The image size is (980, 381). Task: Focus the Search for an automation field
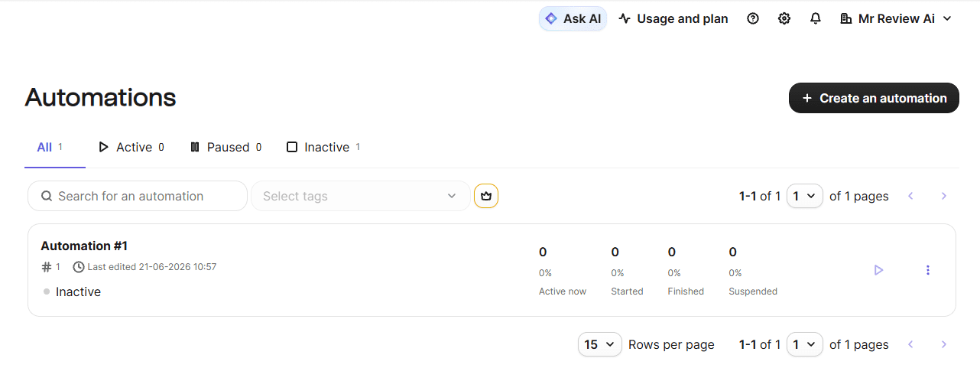[x=138, y=196]
